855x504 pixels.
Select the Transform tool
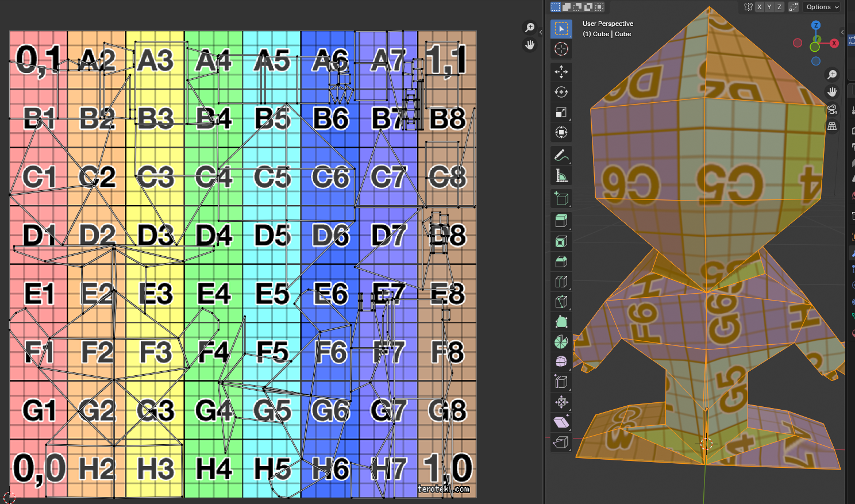[561, 132]
